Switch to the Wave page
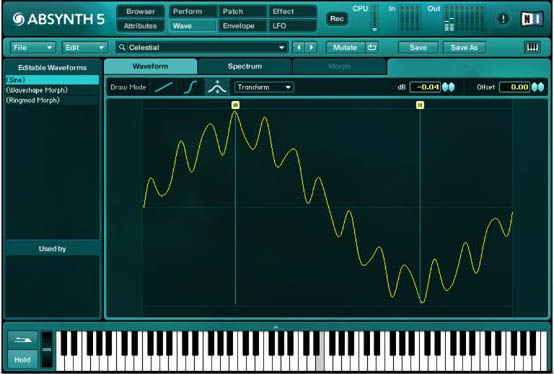 pyautogui.click(x=193, y=26)
